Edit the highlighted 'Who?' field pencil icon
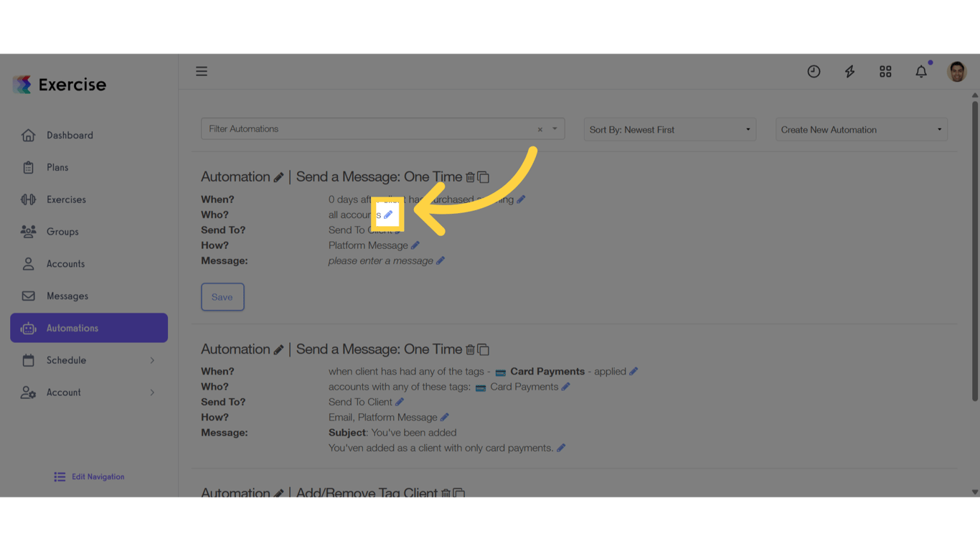 click(388, 214)
